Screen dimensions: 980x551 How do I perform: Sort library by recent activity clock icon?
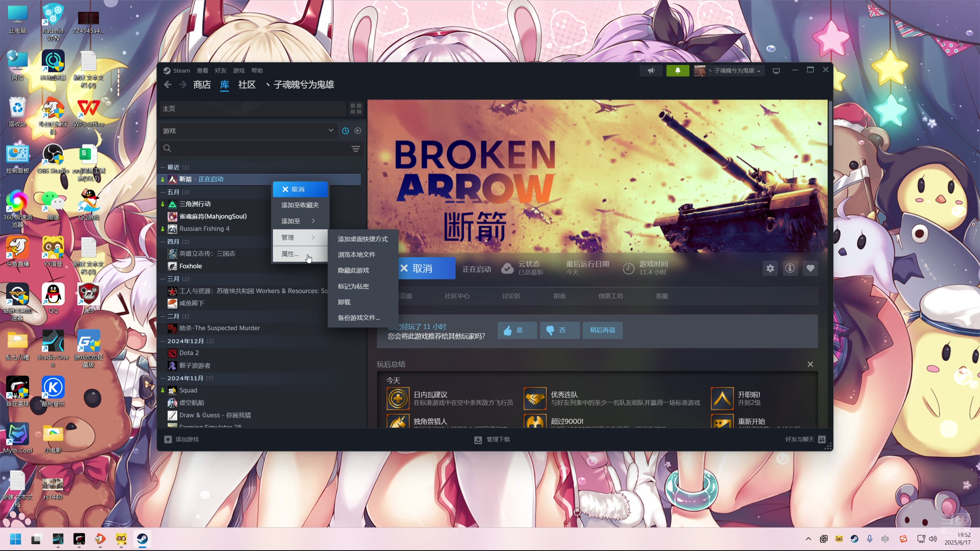point(345,131)
